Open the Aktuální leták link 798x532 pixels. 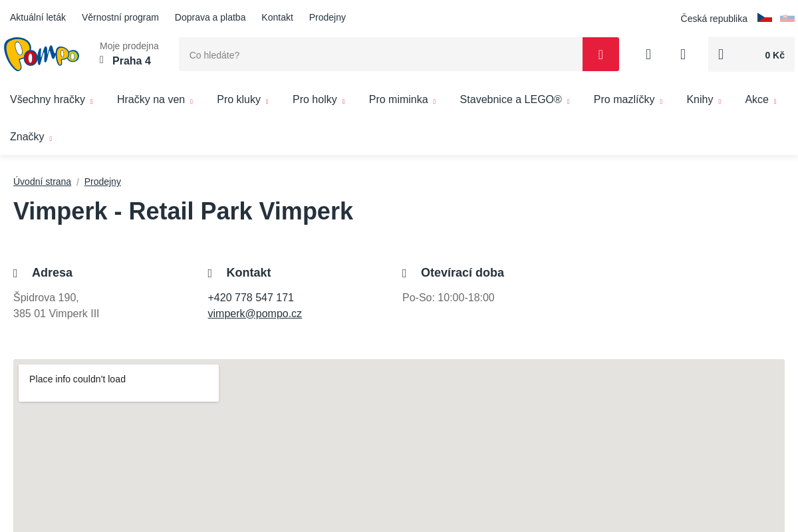pyautogui.click(x=38, y=17)
